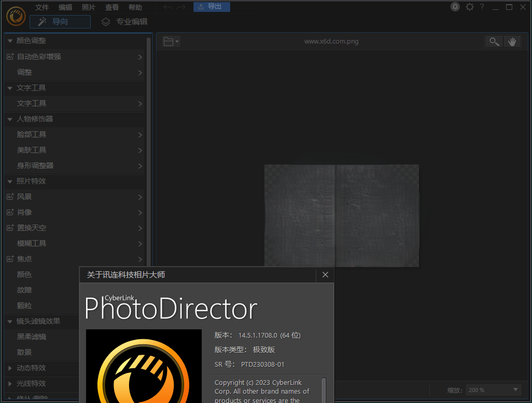Expand the 光线特效 section
532x403 pixels.
coord(10,383)
